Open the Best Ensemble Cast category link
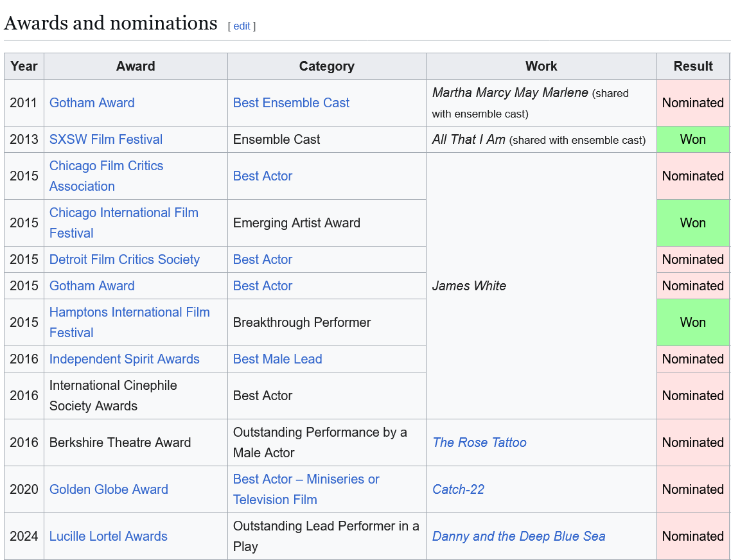This screenshot has height=560, width=731. point(291,103)
